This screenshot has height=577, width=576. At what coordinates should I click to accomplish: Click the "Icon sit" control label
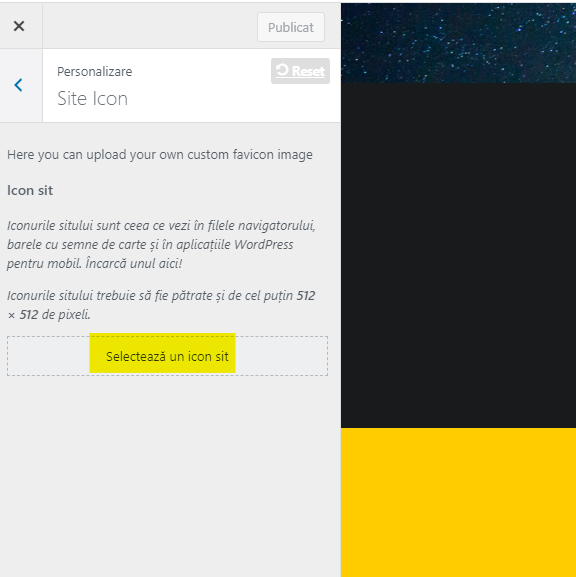point(30,190)
